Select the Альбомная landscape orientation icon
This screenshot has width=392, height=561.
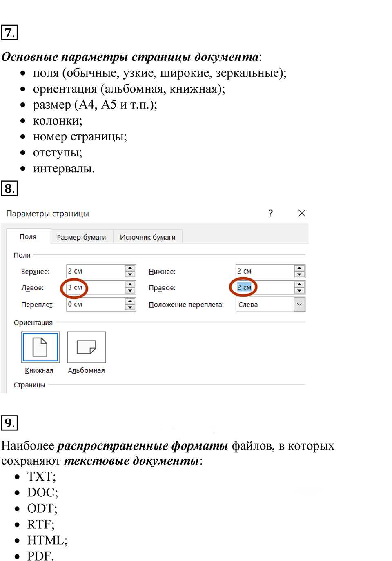[87, 347]
